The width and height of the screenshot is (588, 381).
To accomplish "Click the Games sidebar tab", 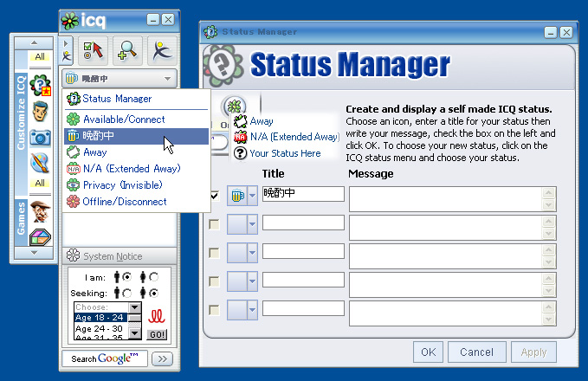I will click(22, 223).
